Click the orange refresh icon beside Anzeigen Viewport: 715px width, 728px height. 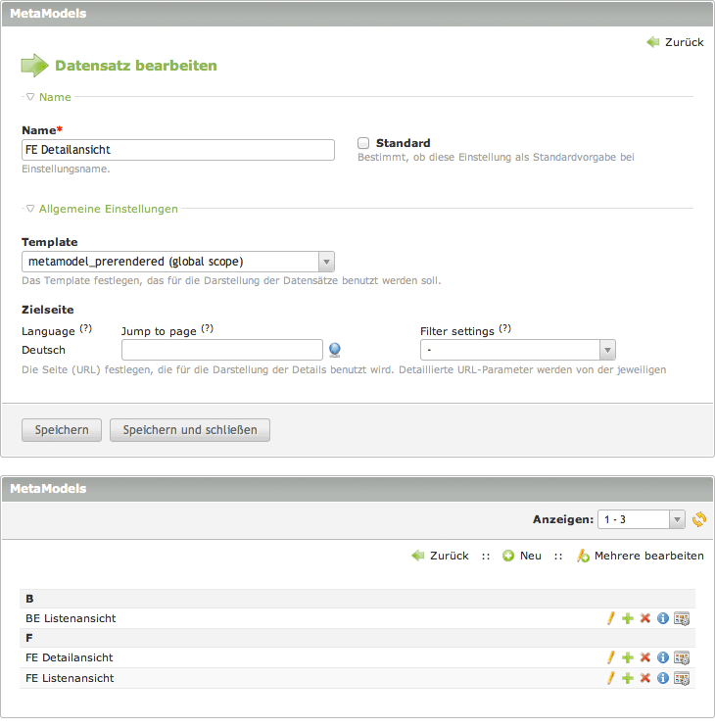[698, 519]
